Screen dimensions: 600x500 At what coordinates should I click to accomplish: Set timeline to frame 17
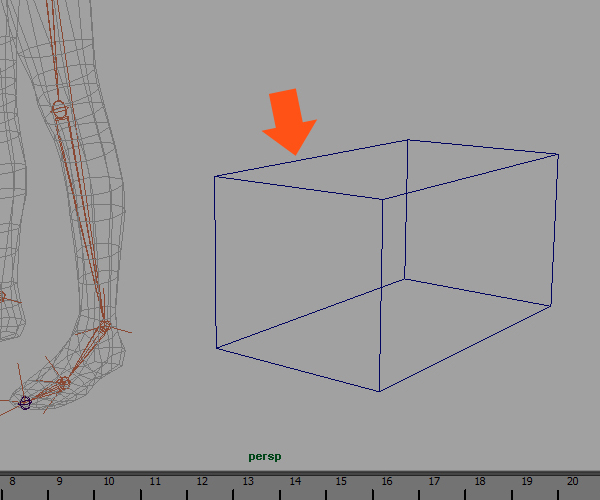click(x=434, y=481)
